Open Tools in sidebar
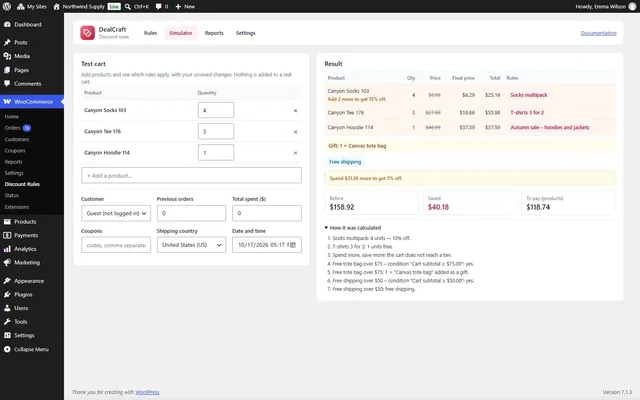Screen dimensions: 640x400 32,322
